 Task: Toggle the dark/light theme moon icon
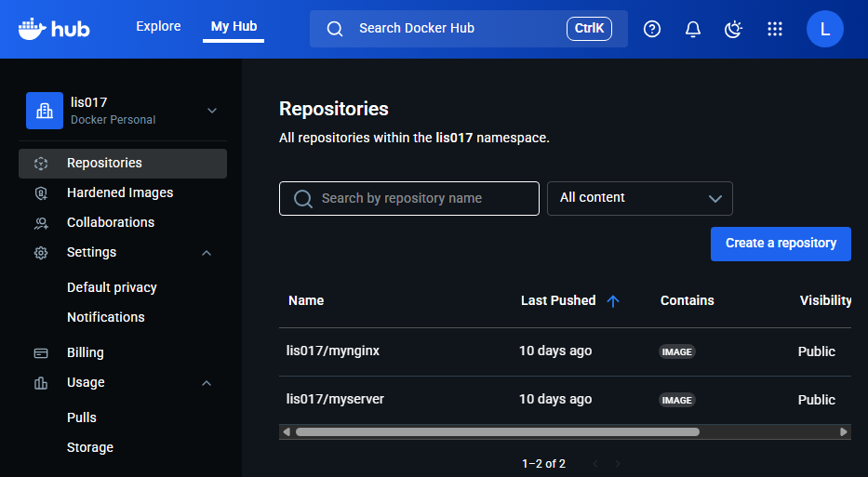pos(733,29)
